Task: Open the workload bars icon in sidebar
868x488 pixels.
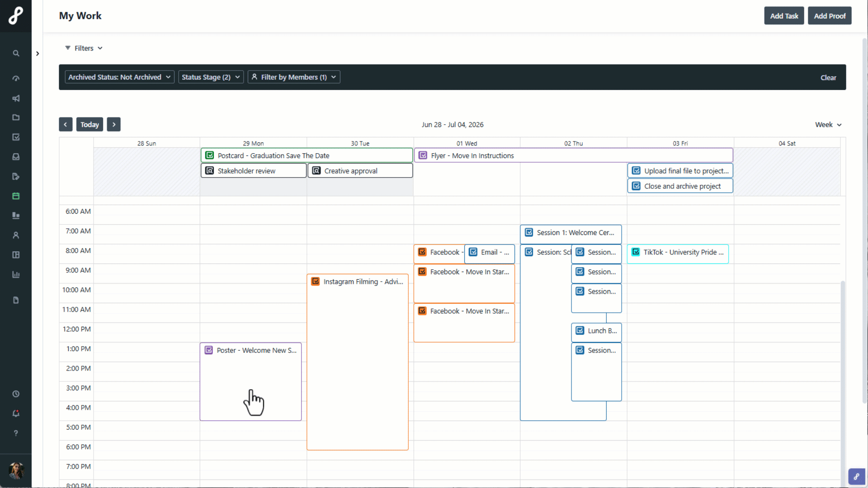Action: click(x=16, y=216)
